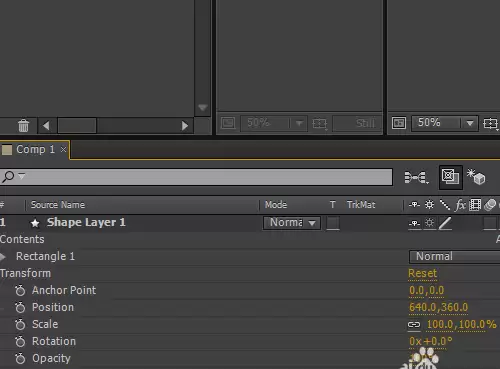Click the Mode column header
The image size is (500, 369).
pos(276,205)
